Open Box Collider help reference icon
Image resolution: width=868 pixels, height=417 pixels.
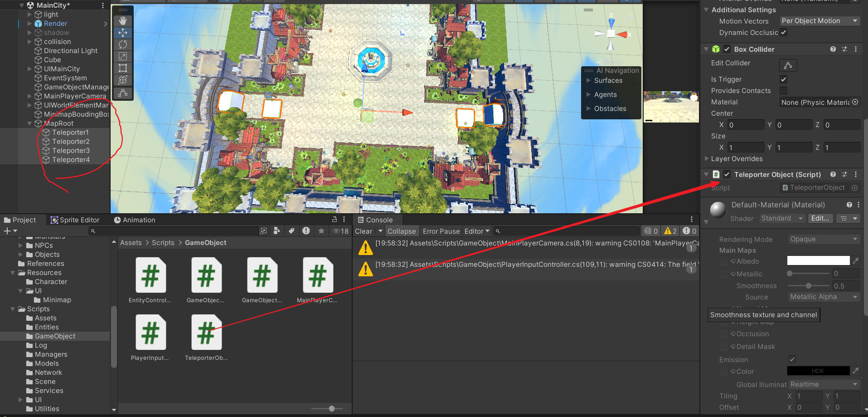click(x=833, y=49)
